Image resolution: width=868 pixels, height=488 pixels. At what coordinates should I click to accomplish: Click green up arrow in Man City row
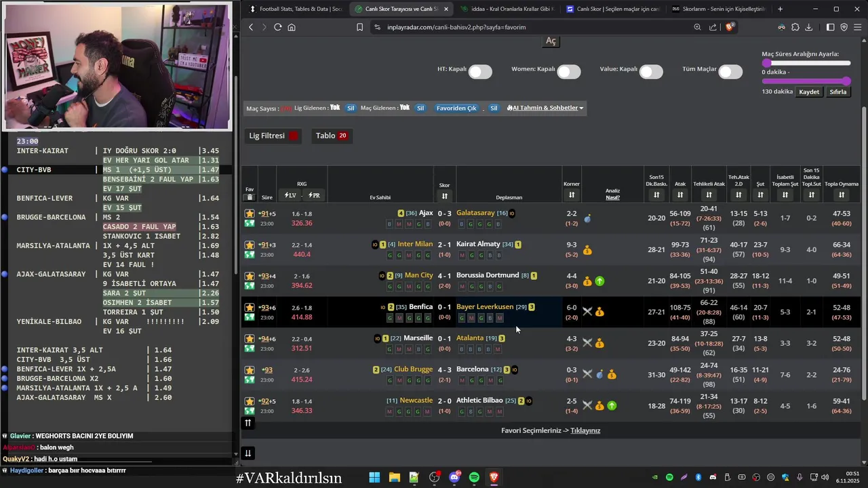pos(599,281)
